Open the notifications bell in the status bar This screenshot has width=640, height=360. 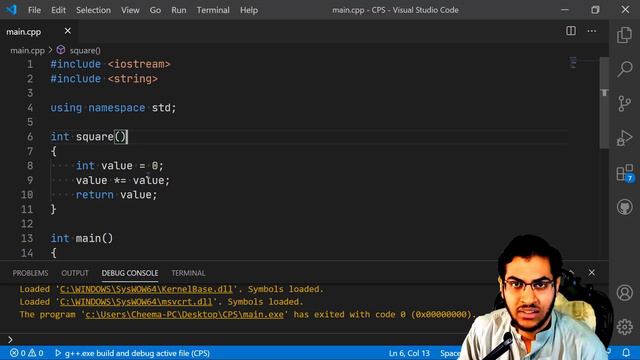(x=626, y=353)
